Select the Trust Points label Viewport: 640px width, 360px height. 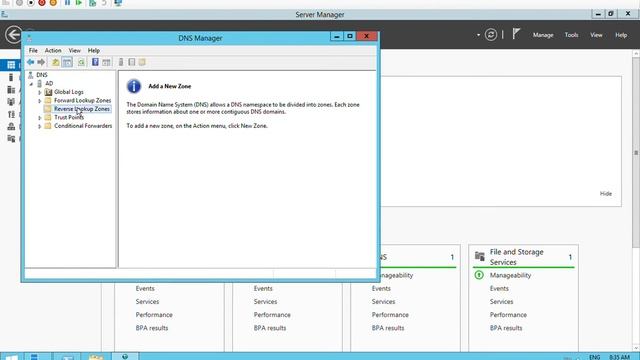[69, 118]
